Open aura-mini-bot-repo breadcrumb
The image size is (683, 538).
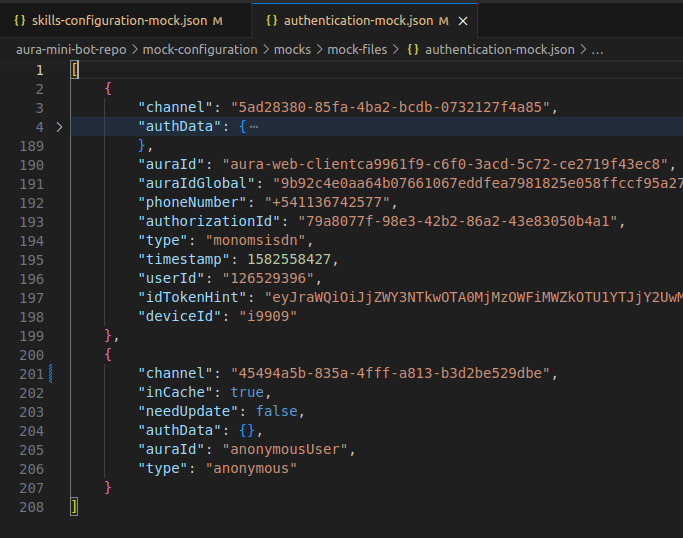(x=71, y=50)
